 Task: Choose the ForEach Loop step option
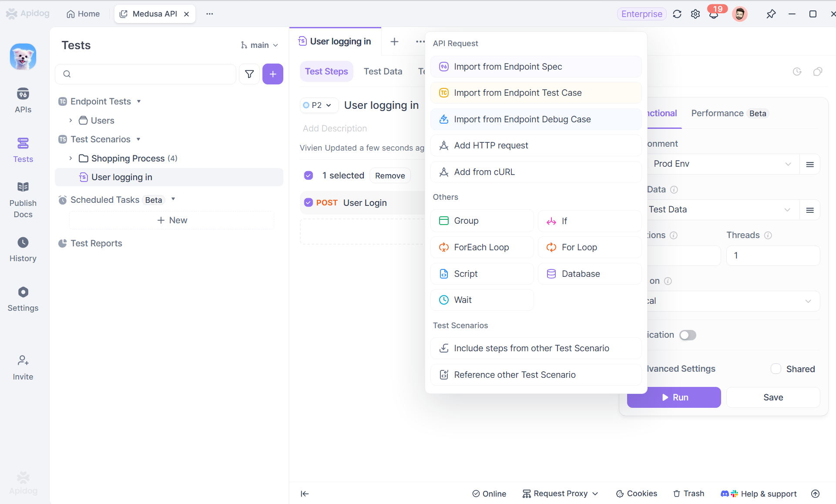click(x=482, y=247)
